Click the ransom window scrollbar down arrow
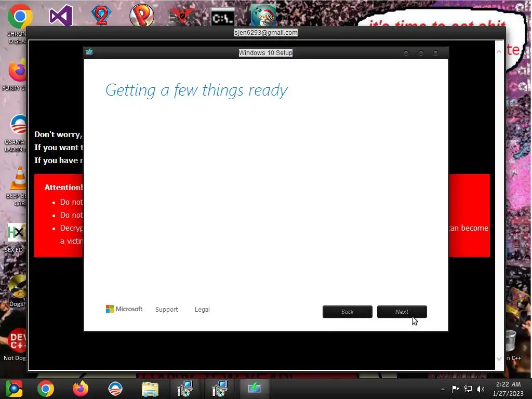 coord(499,358)
